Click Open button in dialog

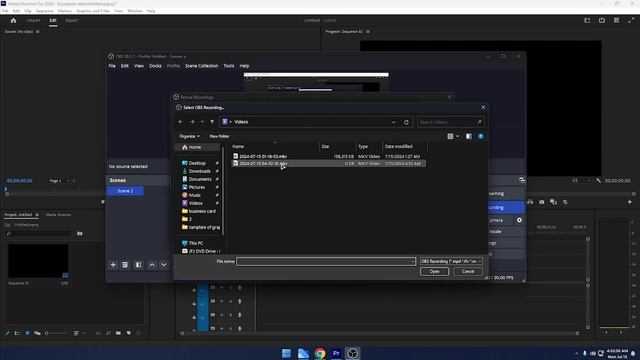[434, 271]
